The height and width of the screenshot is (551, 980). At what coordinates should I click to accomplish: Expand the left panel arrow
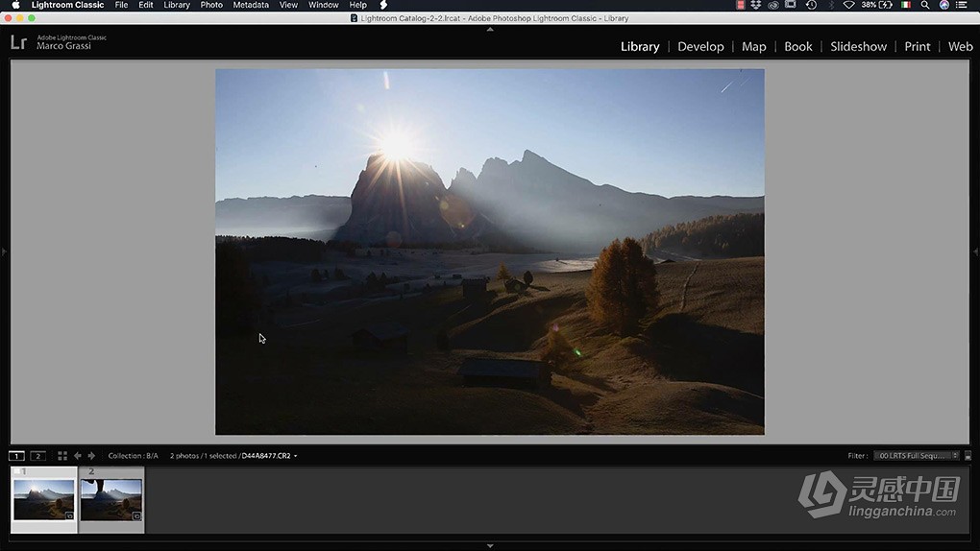point(4,252)
